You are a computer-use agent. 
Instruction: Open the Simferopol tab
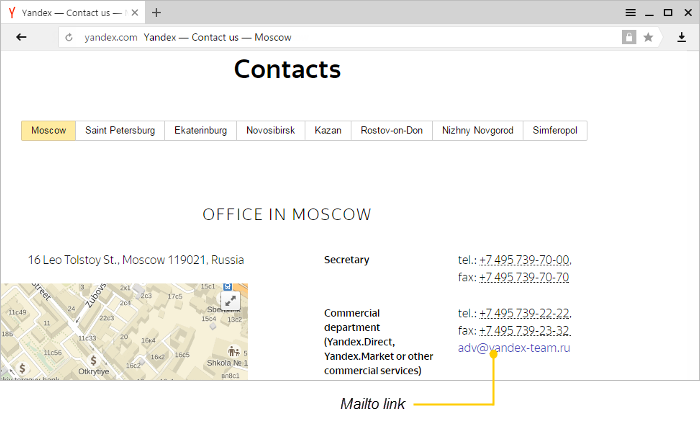coord(555,130)
